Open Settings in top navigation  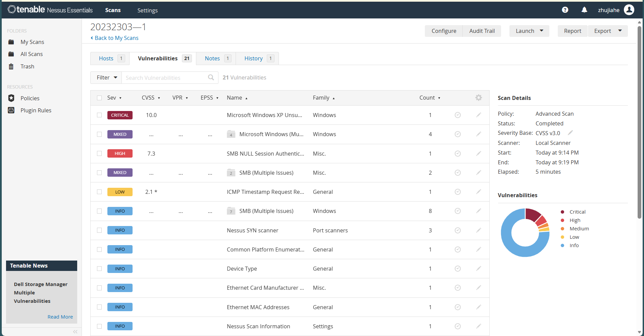pyautogui.click(x=147, y=10)
